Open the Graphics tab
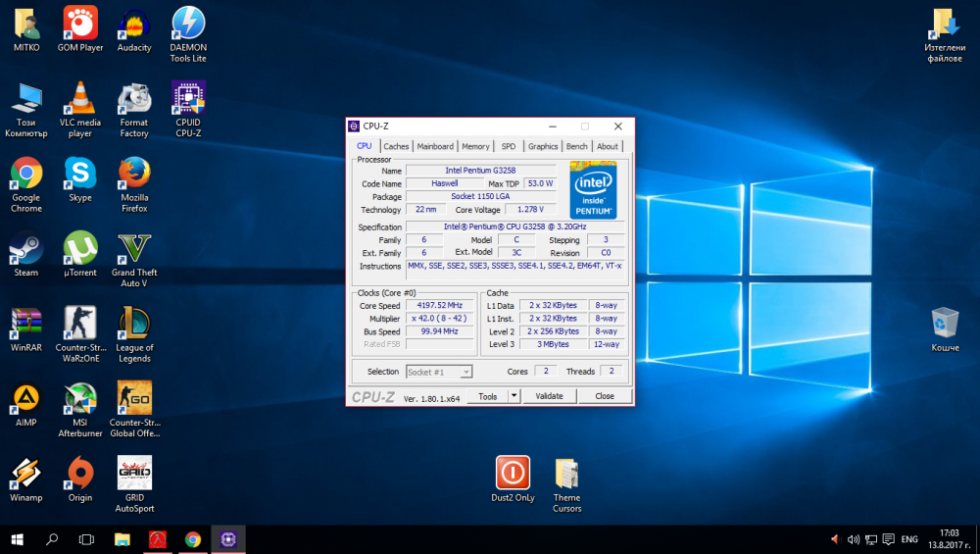The image size is (980, 554). point(543,146)
